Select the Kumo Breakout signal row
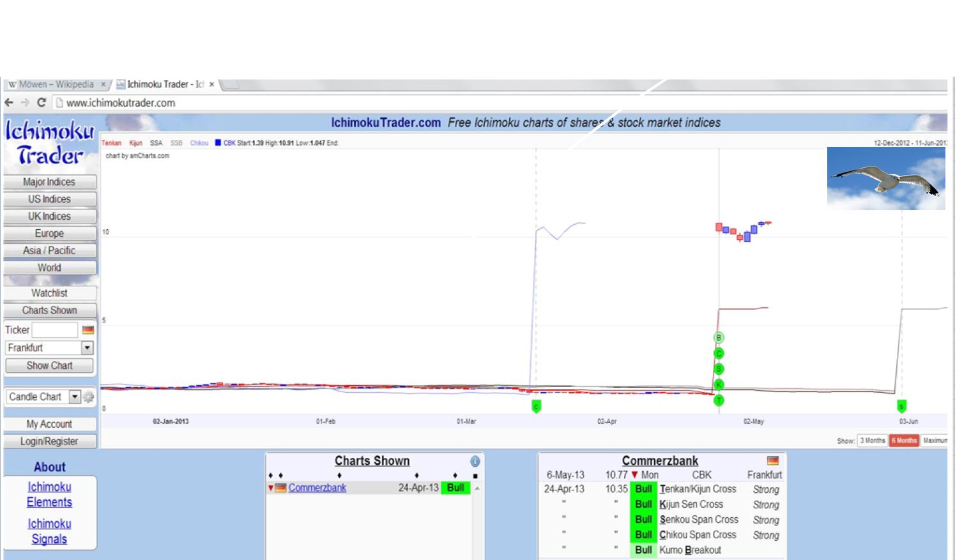This screenshot has height=560, width=955. pyautogui.click(x=662, y=550)
